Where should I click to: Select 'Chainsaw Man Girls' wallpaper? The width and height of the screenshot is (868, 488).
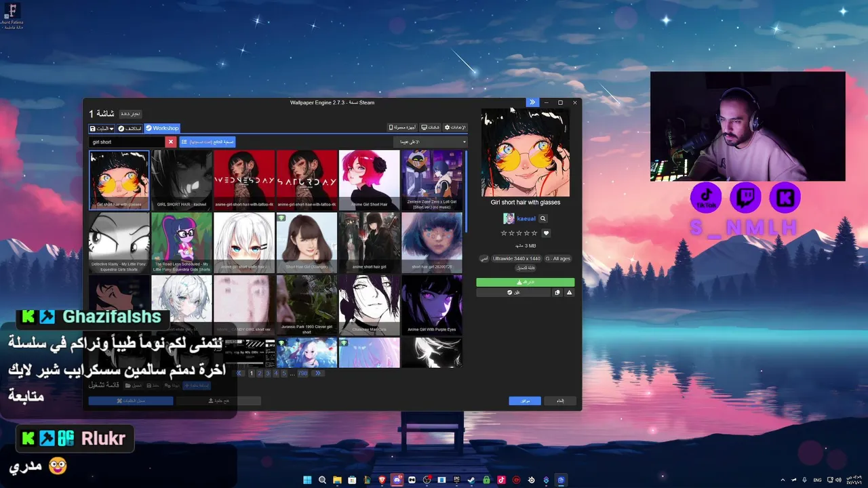click(369, 305)
